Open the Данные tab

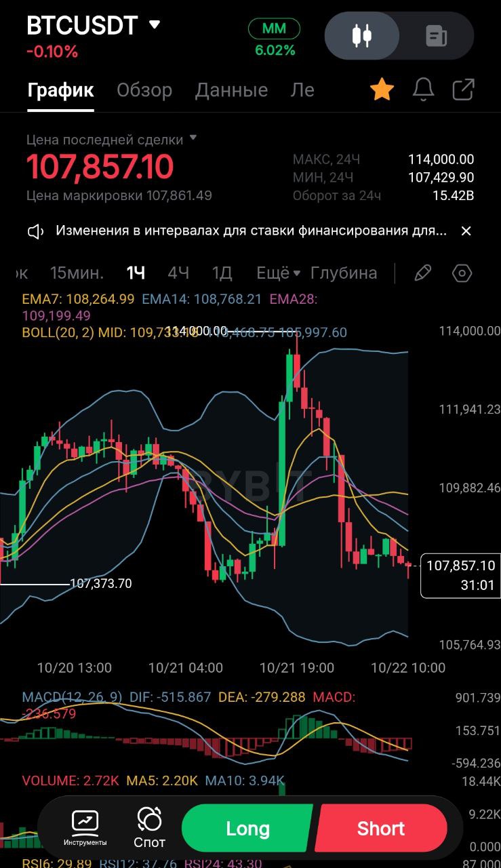click(231, 90)
